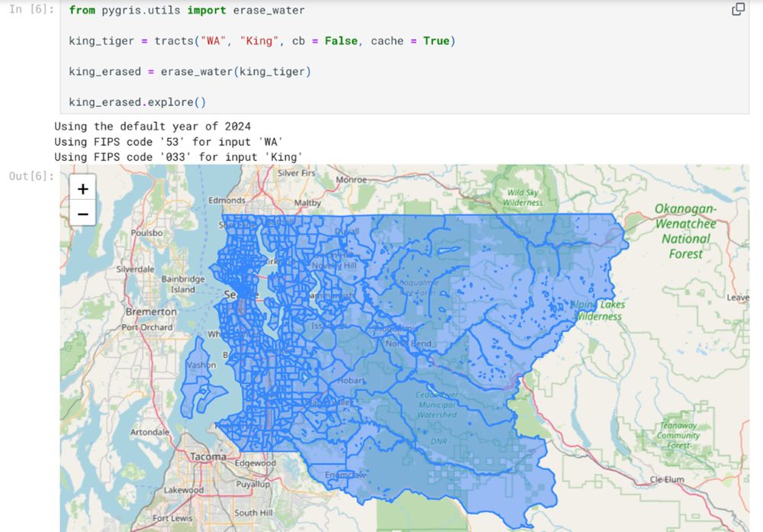
Task: Click the North Bend label on the map
Action: point(408,343)
